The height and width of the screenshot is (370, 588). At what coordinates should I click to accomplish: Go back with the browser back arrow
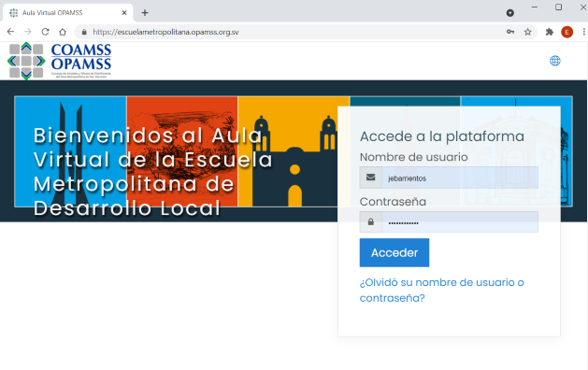[x=10, y=32]
